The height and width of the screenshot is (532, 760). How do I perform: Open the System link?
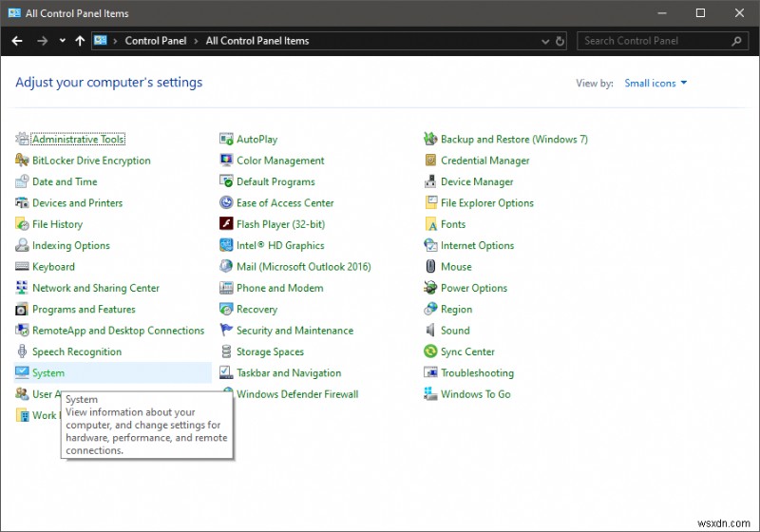point(47,373)
